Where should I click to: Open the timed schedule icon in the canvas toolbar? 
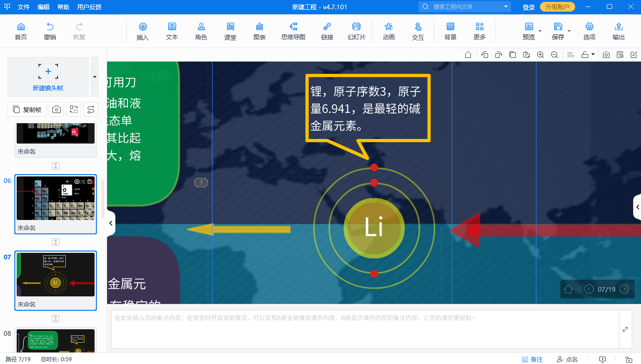coord(620,55)
